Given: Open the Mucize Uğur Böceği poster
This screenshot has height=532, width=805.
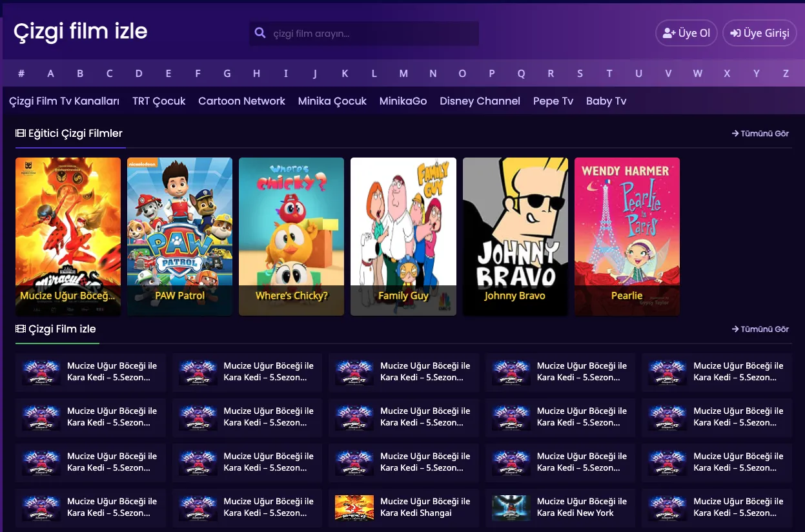Looking at the screenshot, I should tap(68, 236).
